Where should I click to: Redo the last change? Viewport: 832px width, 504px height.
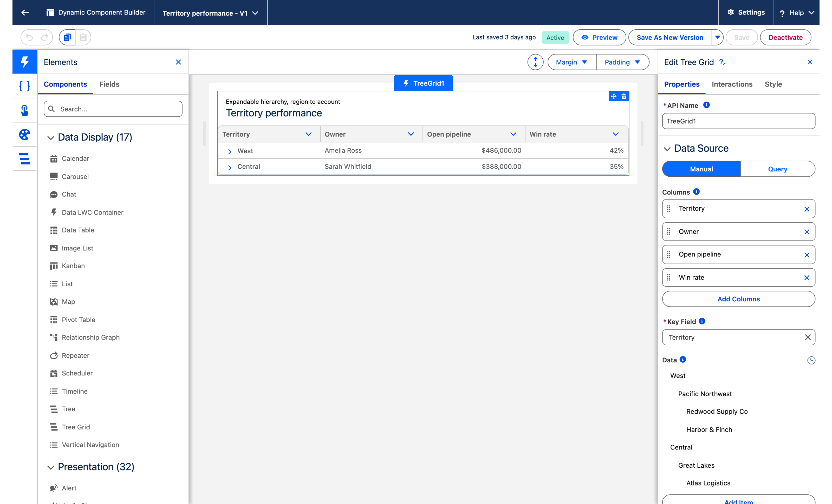point(45,37)
